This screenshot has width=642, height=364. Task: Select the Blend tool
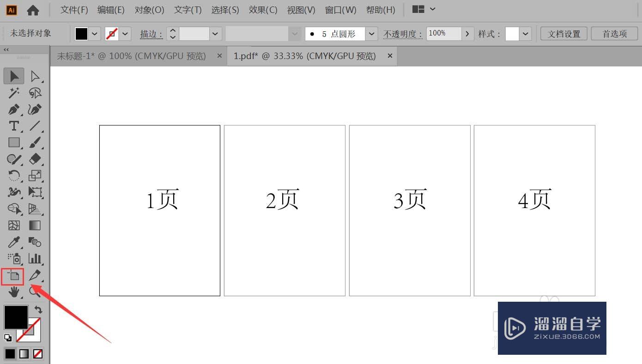35,242
